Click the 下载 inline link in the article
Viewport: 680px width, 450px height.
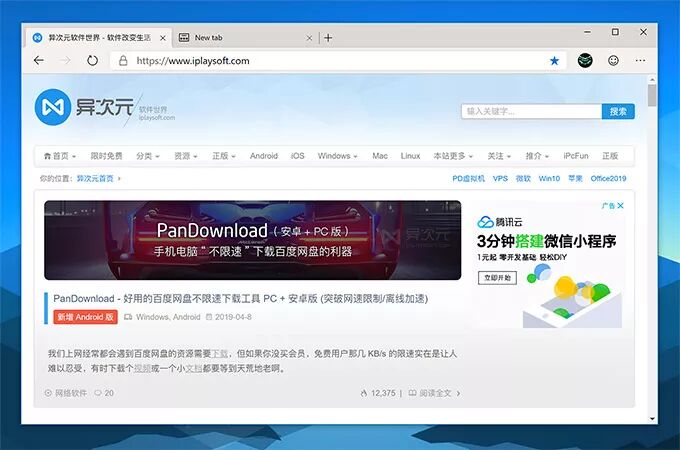[219, 354]
